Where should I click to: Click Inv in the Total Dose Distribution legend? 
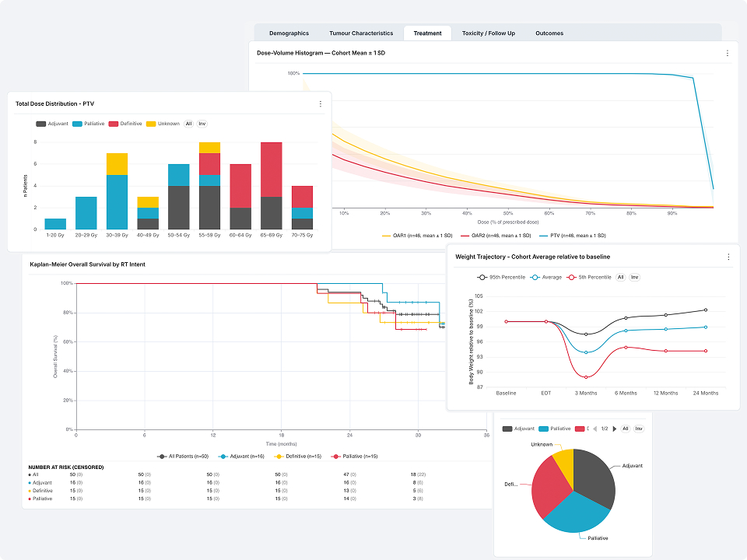click(x=202, y=124)
